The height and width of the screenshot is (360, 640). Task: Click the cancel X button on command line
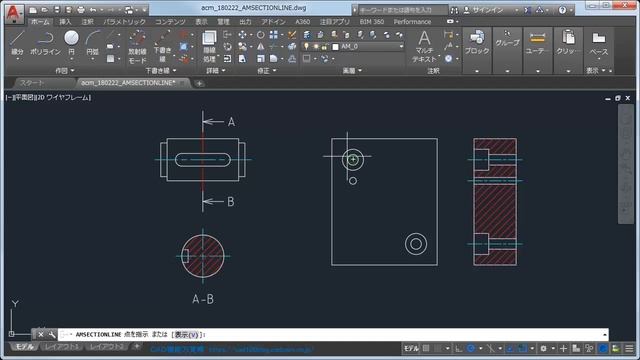[x=40, y=335]
